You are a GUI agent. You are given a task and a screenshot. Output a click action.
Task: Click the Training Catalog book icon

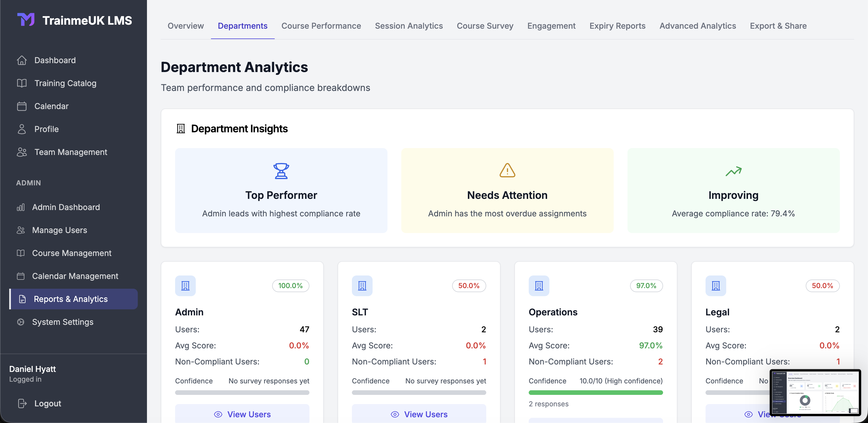[x=22, y=83]
